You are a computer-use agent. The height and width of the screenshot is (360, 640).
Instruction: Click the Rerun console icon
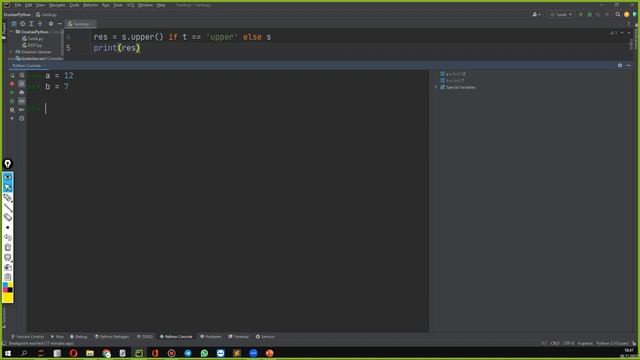point(12,75)
